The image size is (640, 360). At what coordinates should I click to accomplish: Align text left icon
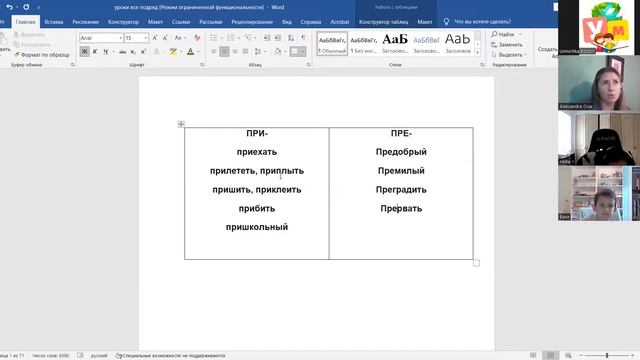click(x=213, y=52)
